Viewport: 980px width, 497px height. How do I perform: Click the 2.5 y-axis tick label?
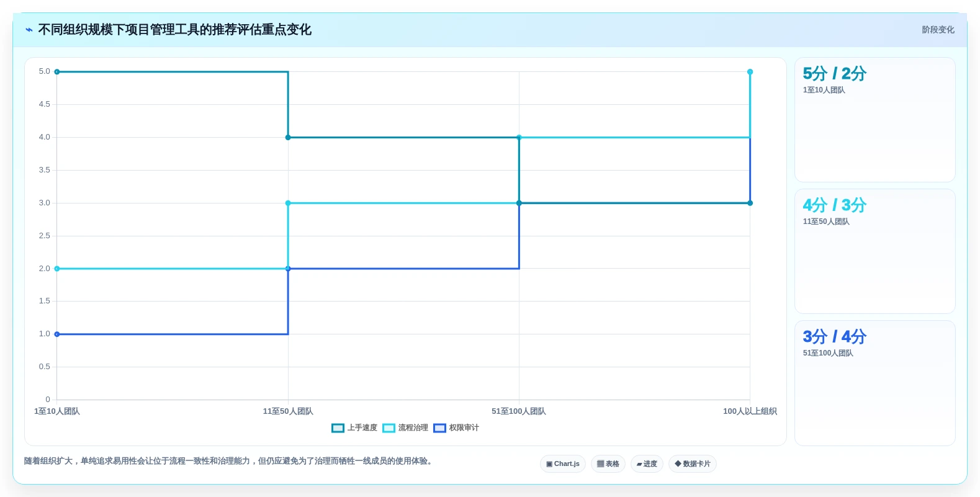(45, 236)
